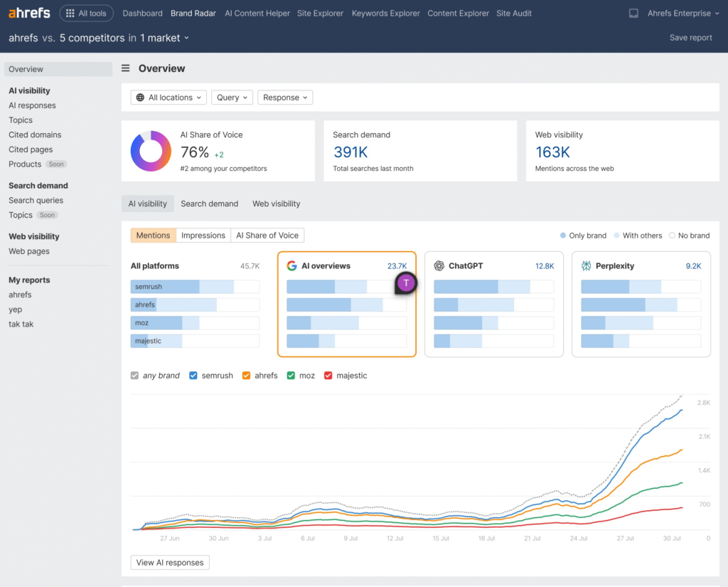This screenshot has height=587, width=728.
Task: Select the AI overviews platform card
Action: [347, 305]
